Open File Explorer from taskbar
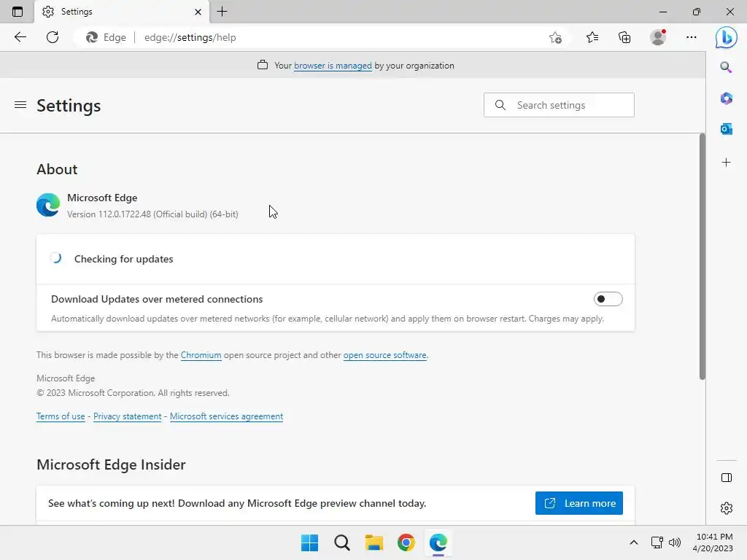 tap(374, 542)
